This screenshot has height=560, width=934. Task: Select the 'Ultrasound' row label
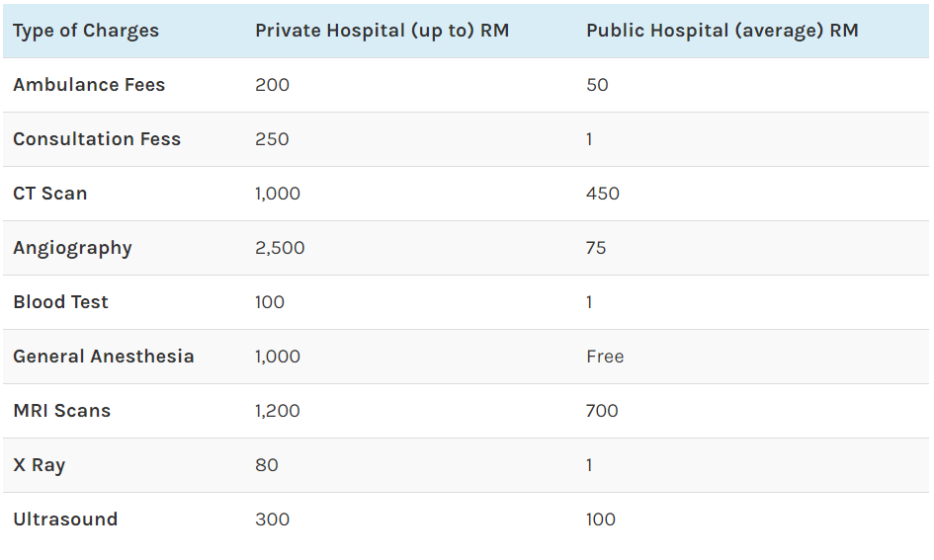coord(65,520)
